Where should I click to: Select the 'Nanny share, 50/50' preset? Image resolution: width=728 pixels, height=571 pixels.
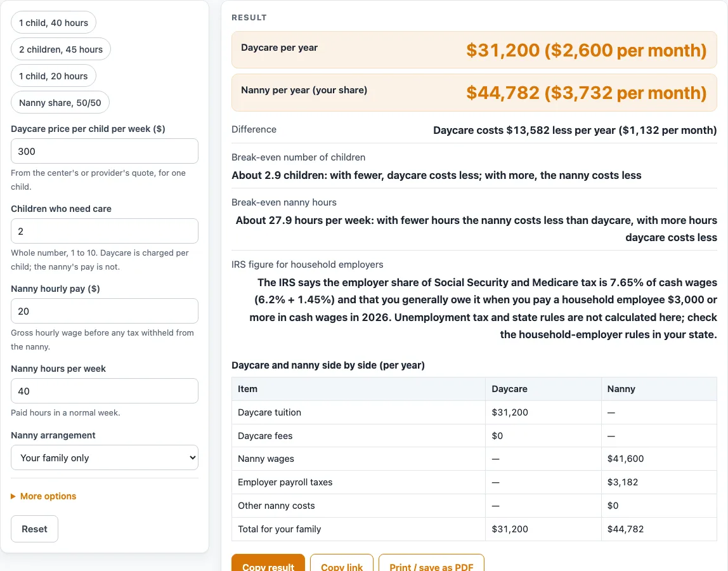pyautogui.click(x=60, y=103)
